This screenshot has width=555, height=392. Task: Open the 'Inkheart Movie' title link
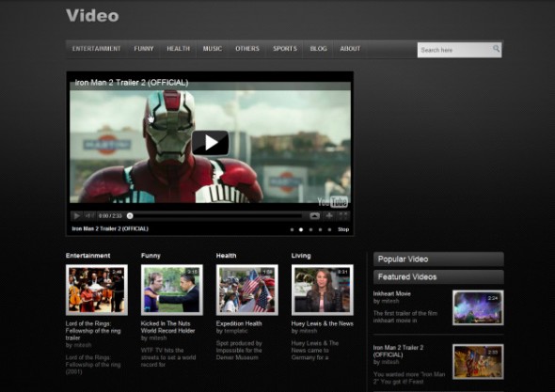pyautogui.click(x=392, y=293)
